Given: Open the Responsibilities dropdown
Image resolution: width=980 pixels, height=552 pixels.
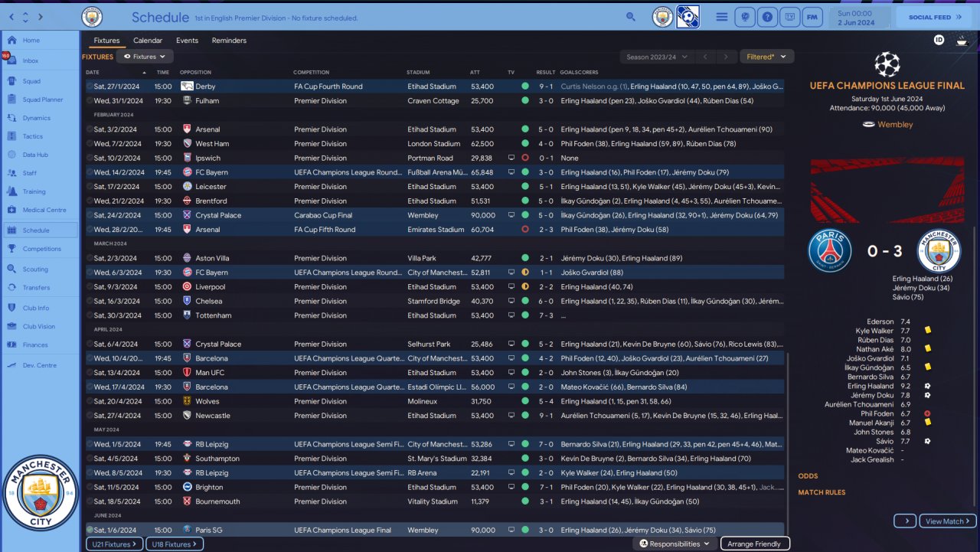Looking at the screenshot, I should coord(674,544).
